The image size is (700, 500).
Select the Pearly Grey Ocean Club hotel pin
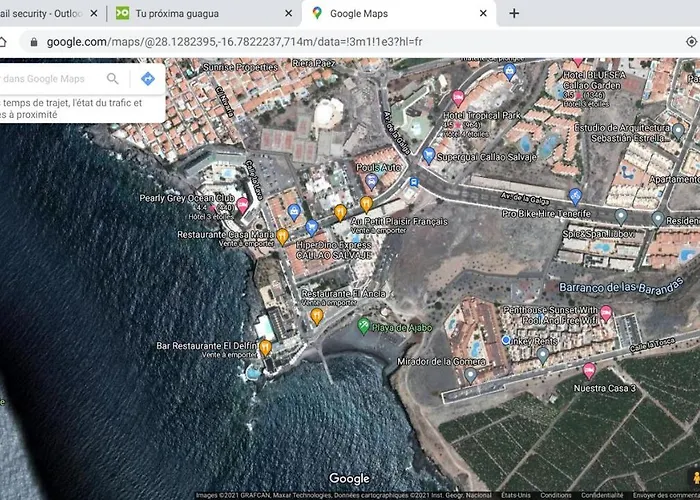pyautogui.click(x=242, y=205)
